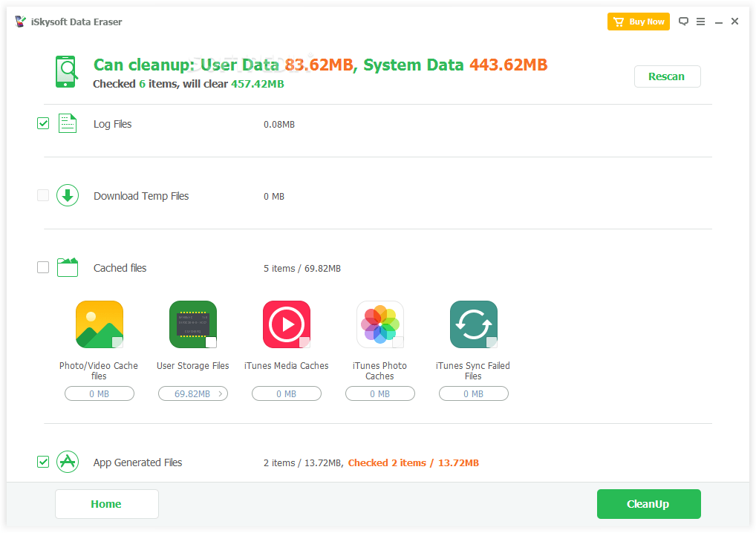Select the iTunes Sync Failed Files icon

[x=473, y=324]
